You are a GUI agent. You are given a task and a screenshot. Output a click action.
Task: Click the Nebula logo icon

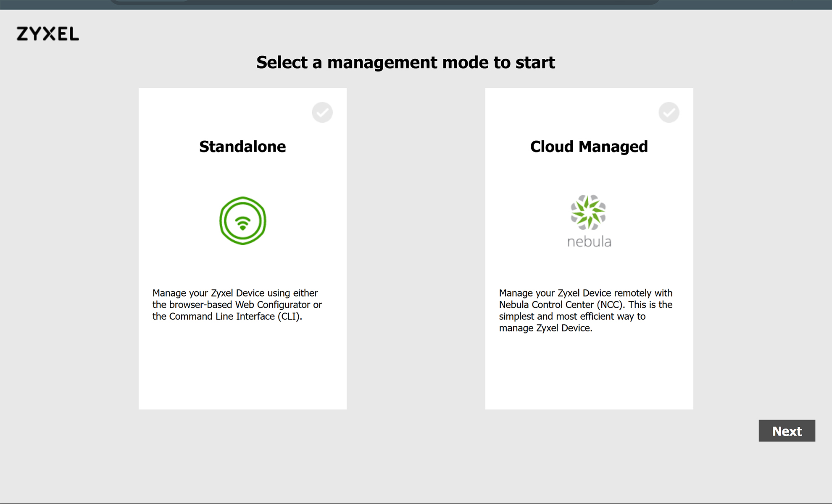(x=589, y=221)
